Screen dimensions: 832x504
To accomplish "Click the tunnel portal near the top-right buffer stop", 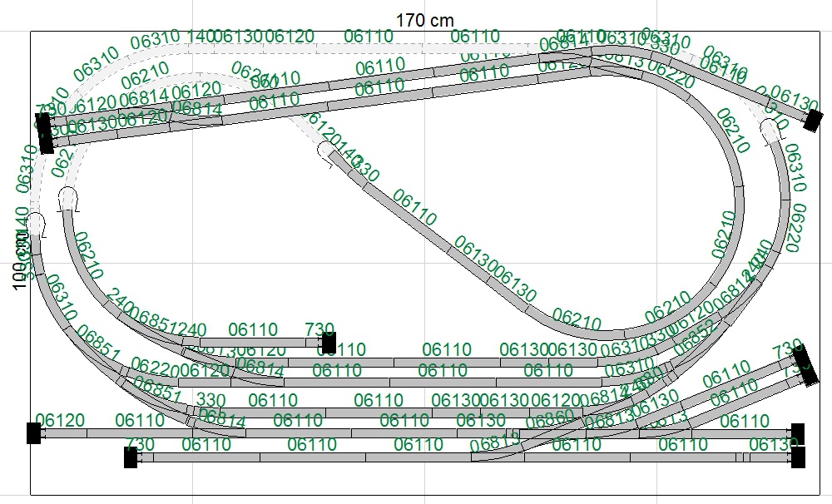I will [772, 128].
